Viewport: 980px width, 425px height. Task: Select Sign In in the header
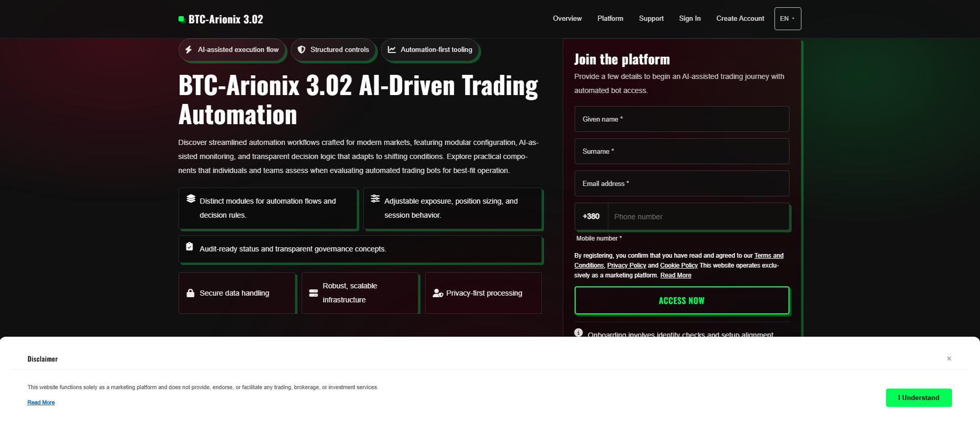point(690,19)
